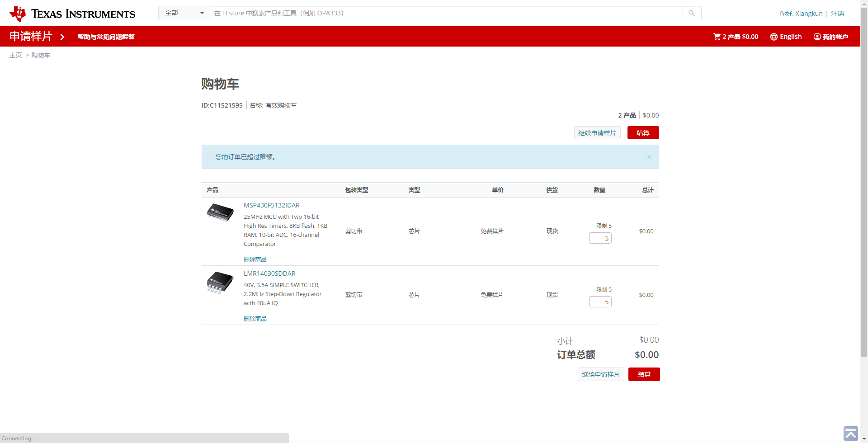868x443 pixels.
Task: Expand the chevron next to 申请样片
Action: pyautogui.click(x=62, y=37)
